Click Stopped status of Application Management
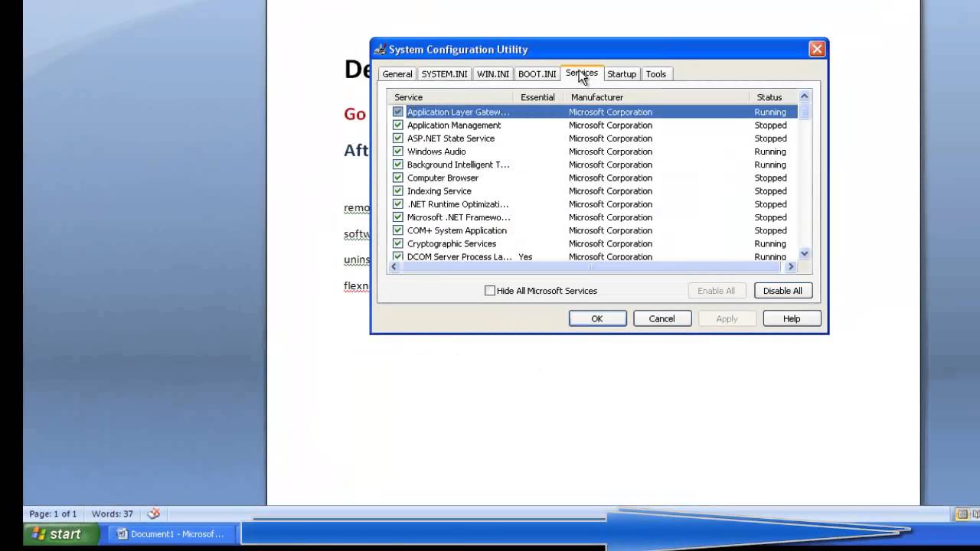Screen dimensions: 980x551 pos(770,125)
